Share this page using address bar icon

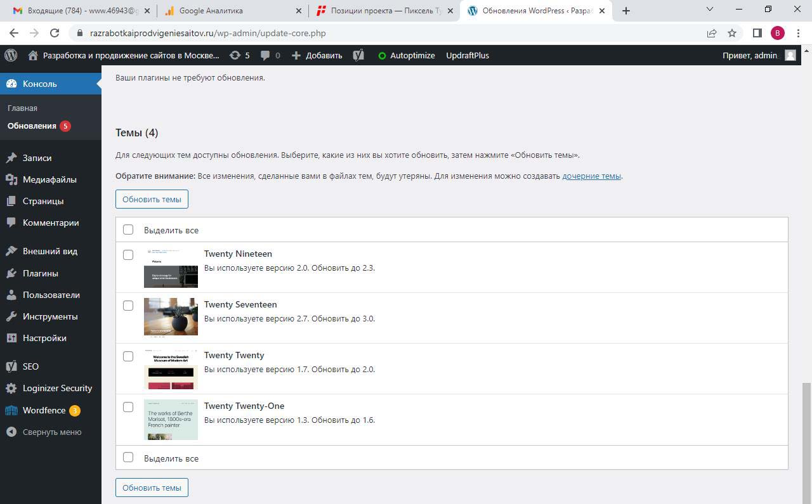[712, 33]
